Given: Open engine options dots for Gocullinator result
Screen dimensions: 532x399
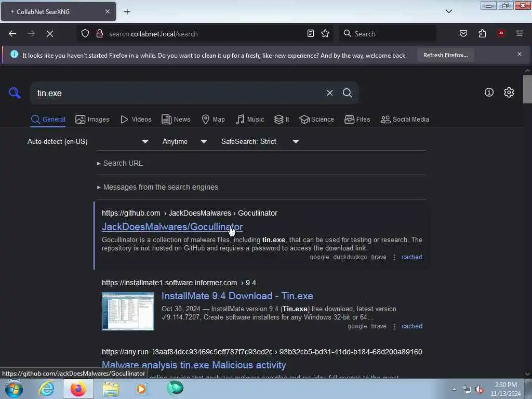Looking at the screenshot, I should point(394,257).
